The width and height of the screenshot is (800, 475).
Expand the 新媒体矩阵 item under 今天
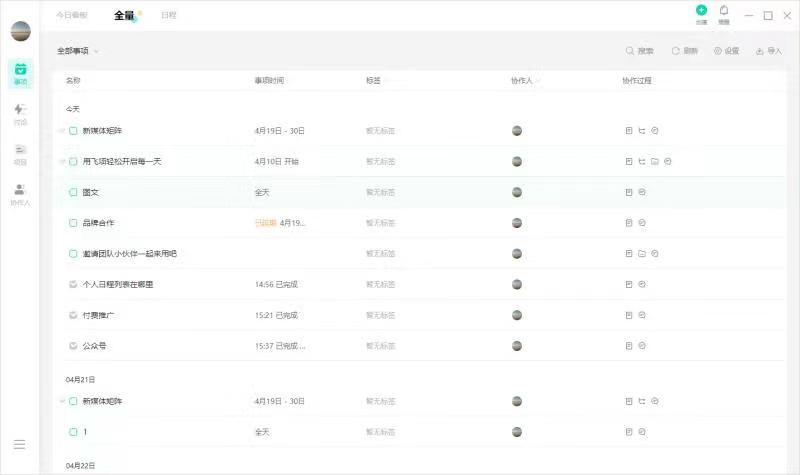coord(62,131)
